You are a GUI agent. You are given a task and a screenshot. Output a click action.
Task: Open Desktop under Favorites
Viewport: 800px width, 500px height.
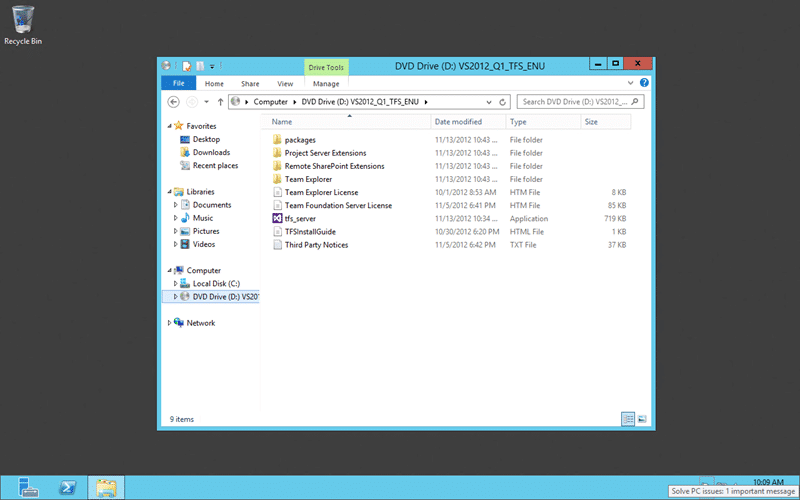(200, 139)
